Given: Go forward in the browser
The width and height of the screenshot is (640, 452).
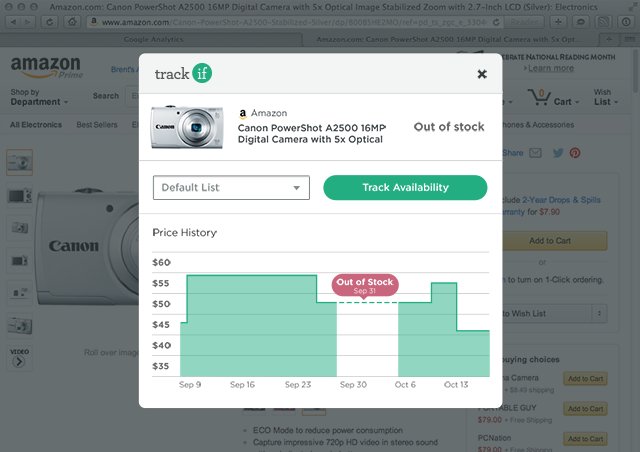Looking at the screenshot, I should [x=28, y=22].
